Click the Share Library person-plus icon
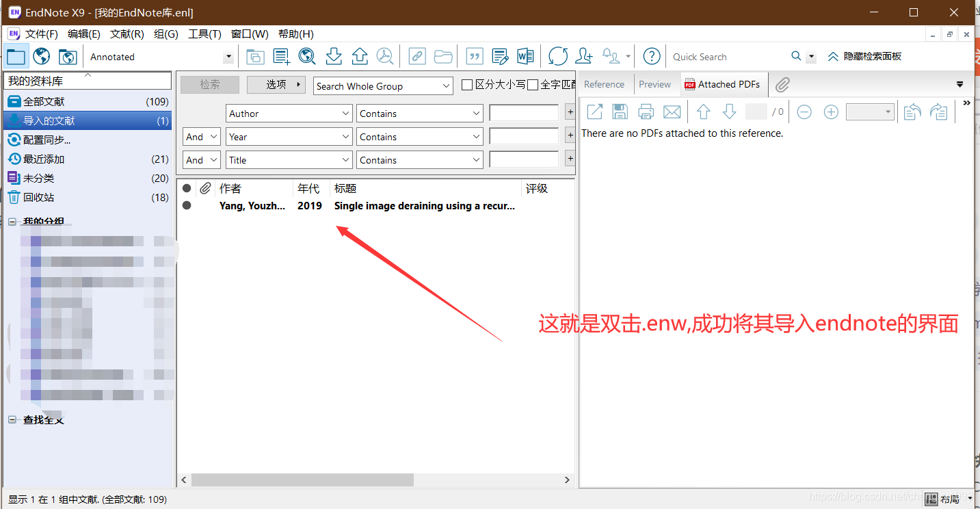980x509 pixels. [x=584, y=56]
